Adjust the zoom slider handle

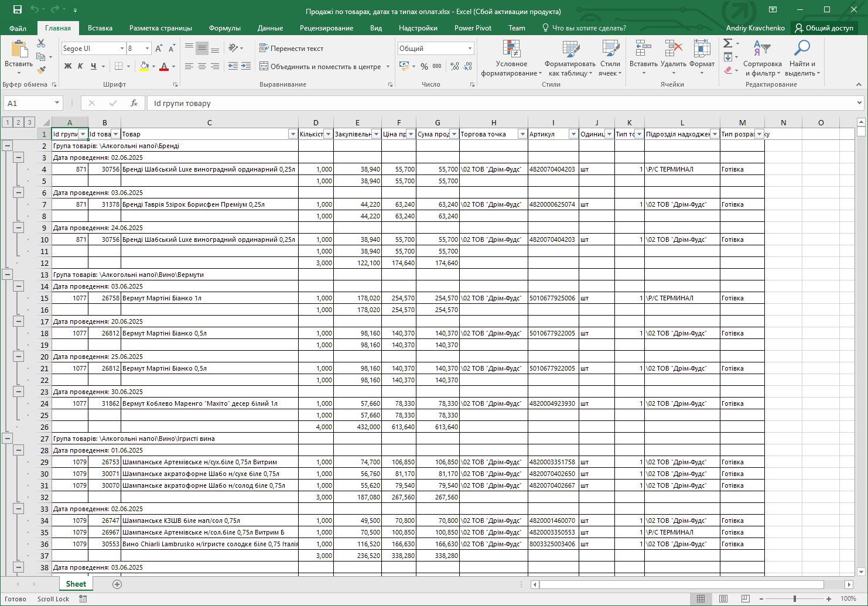point(795,599)
